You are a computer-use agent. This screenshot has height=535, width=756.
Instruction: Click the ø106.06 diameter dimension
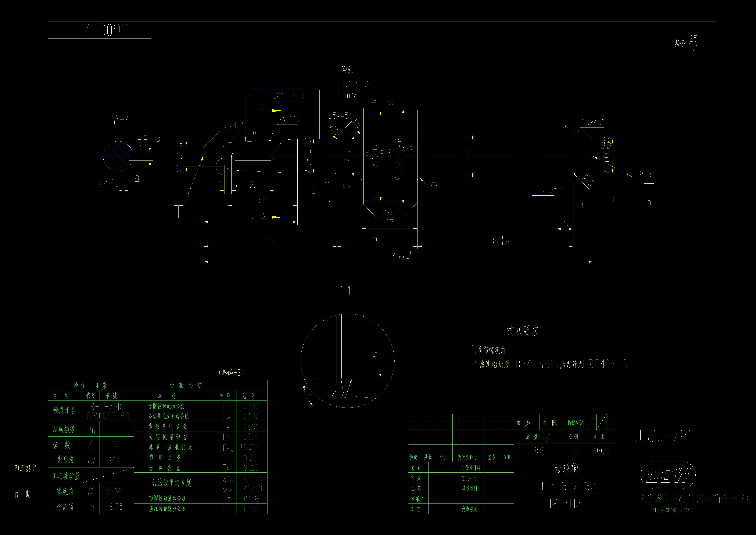375,156
